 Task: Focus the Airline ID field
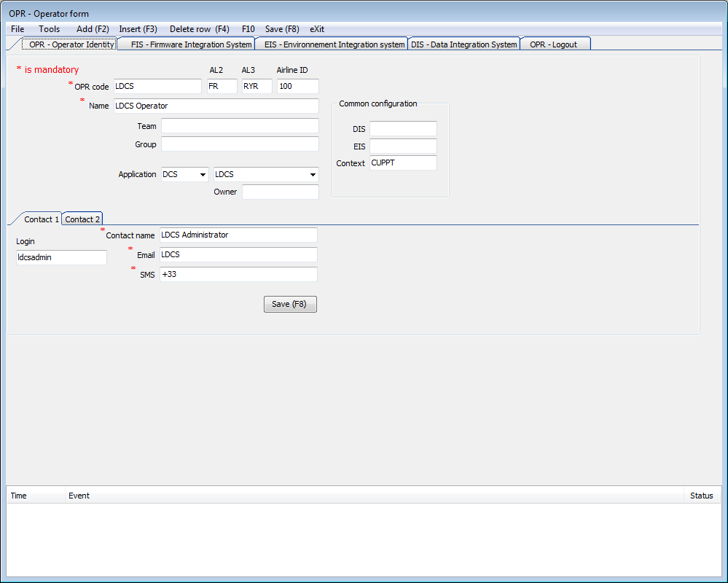(297, 87)
